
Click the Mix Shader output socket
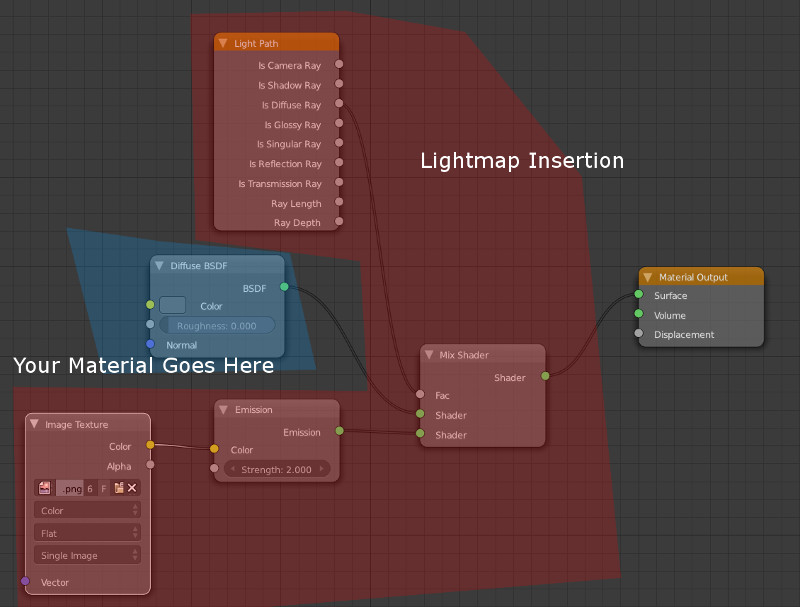pyautogui.click(x=545, y=376)
